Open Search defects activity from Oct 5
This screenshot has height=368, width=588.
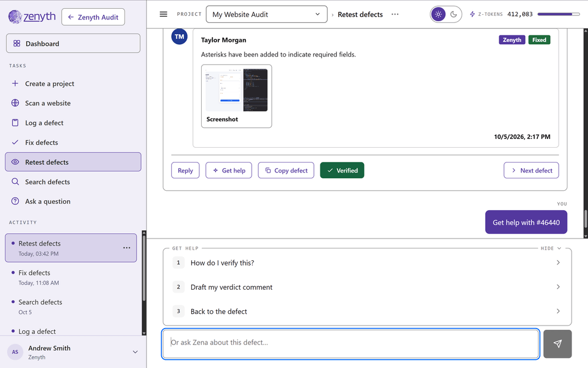point(71,306)
